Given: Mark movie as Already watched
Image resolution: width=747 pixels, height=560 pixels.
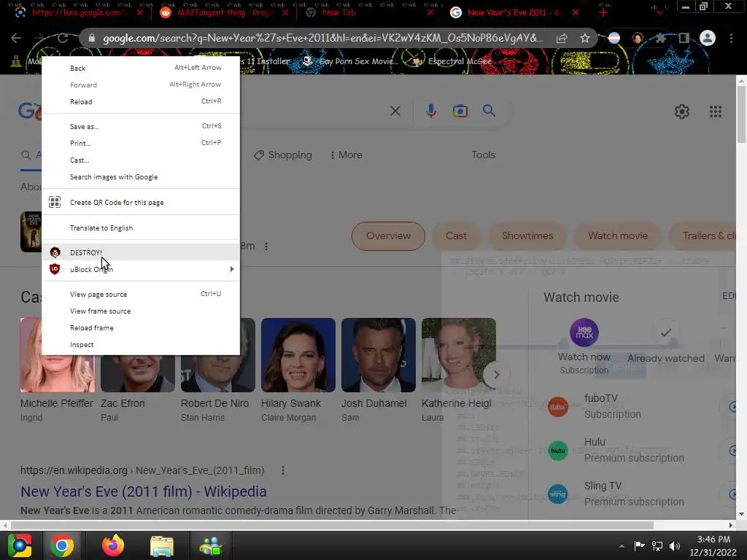Looking at the screenshot, I should pyautogui.click(x=665, y=332).
